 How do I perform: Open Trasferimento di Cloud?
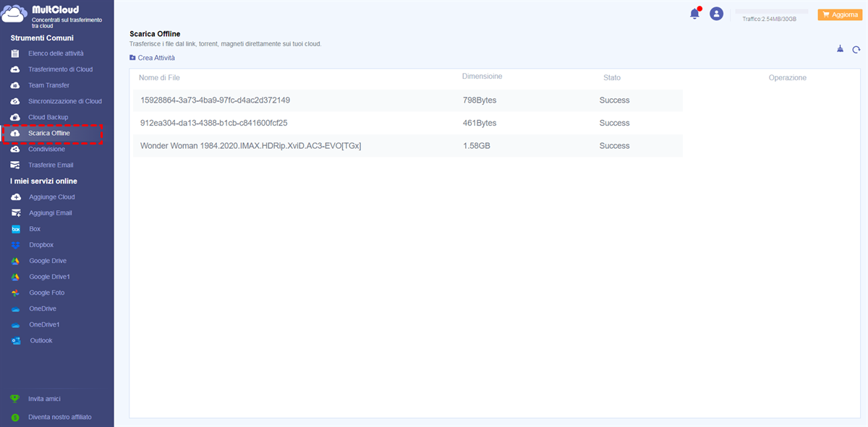coord(61,69)
